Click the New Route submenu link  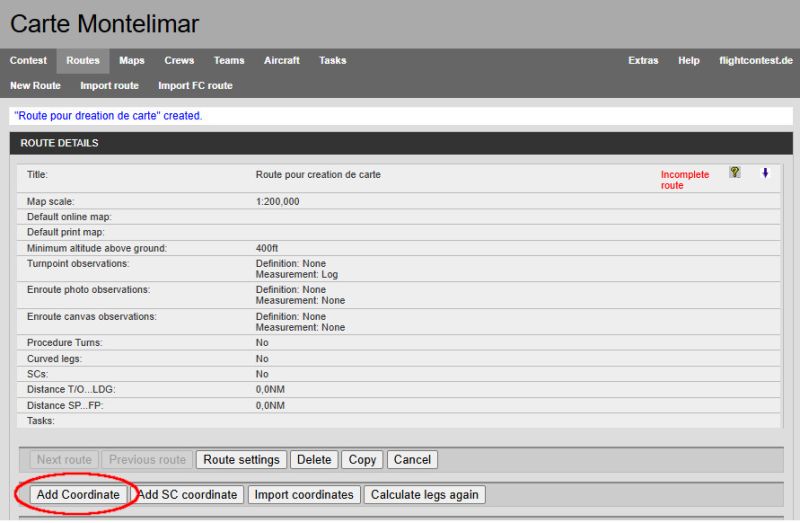(x=35, y=86)
